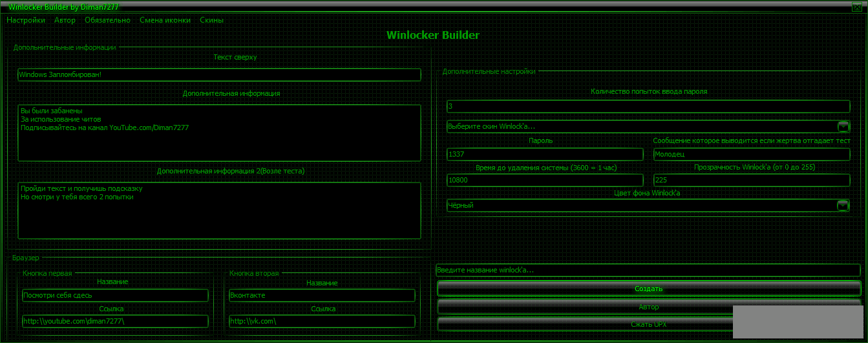
Task: Click the Прозрачность field showing 225
Action: [x=752, y=180]
